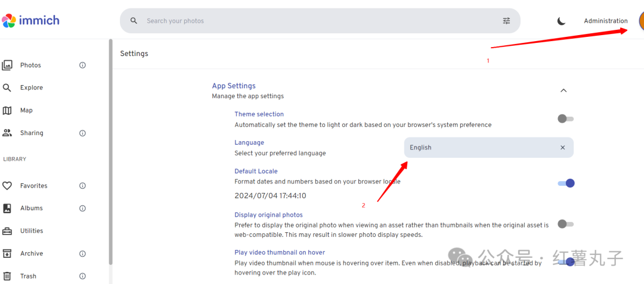The image size is (644, 284).
Task: Click 'Select your preferred language' text
Action: click(280, 153)
